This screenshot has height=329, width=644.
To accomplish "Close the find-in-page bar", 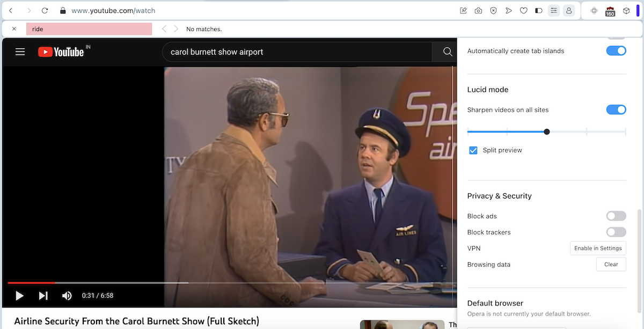I will tap(14, 29).
